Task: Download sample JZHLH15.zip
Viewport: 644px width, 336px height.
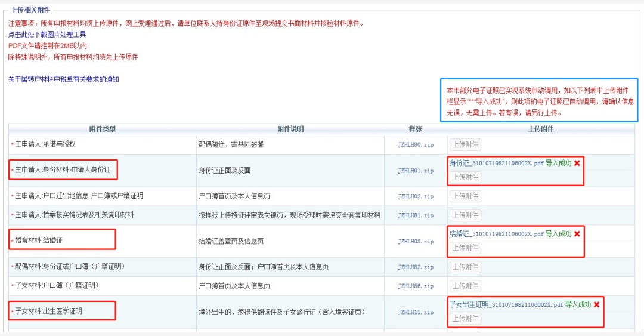Action: click(416, 312)
